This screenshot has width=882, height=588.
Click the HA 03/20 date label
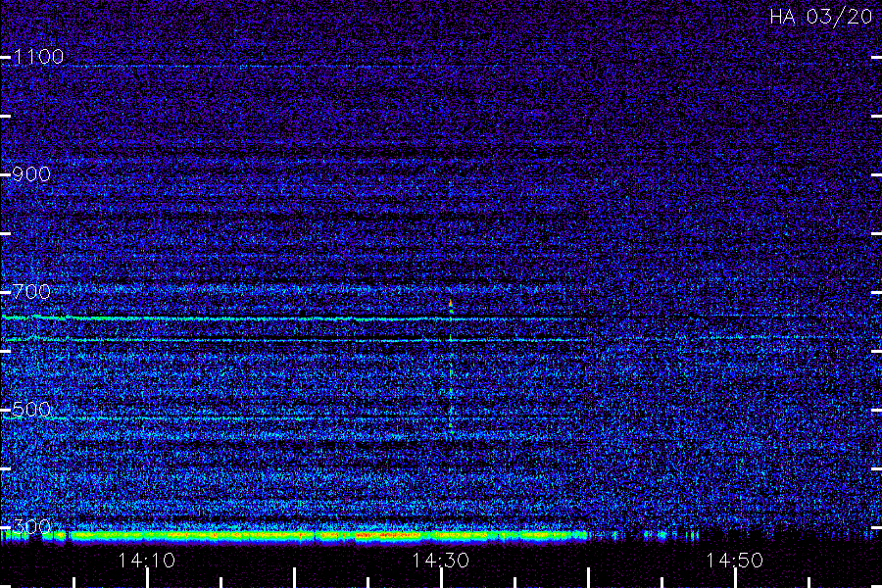pos(821,17)
